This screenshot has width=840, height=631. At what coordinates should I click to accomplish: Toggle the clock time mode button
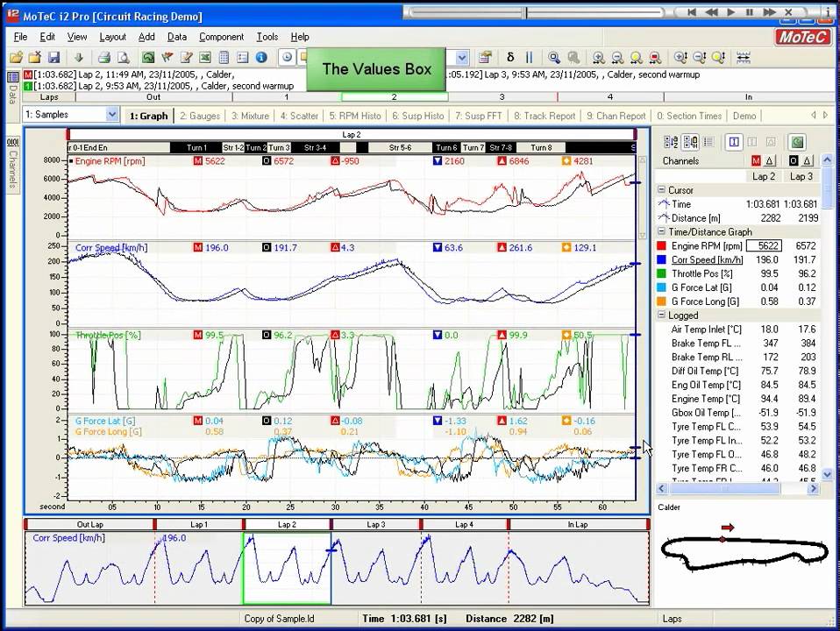pyautogui.click(x=288, y=57)
